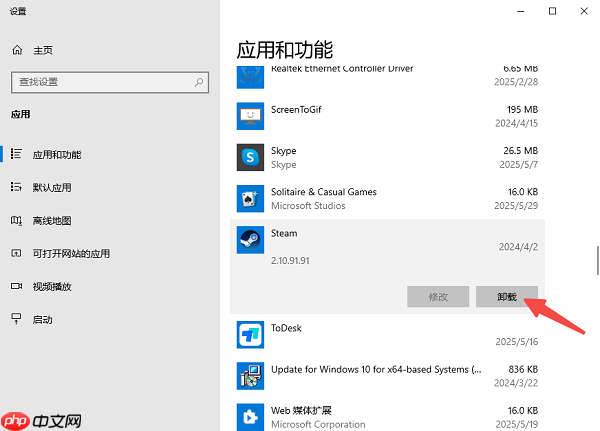Close the 设置 window
The image size is (600, 431).
click(584, 11)
